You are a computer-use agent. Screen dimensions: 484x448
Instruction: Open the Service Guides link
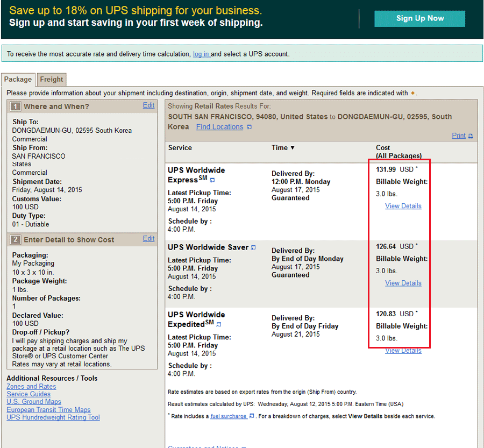point(29,394)
